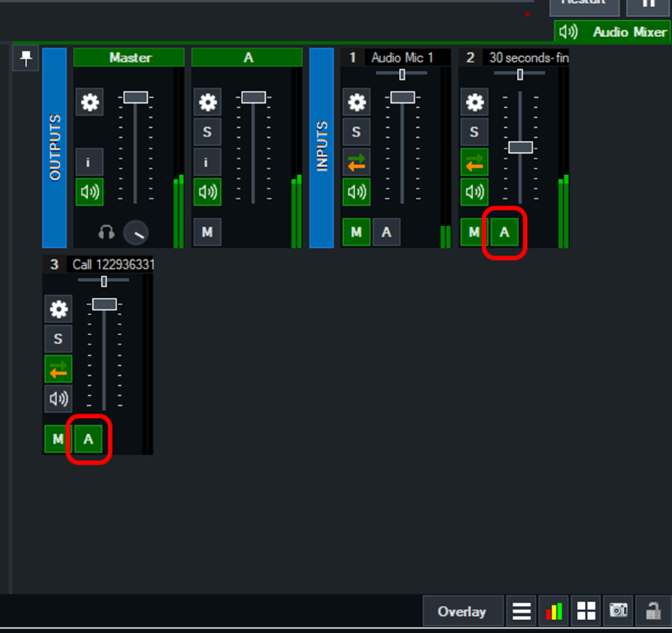Image resolution: width=672 pixels, height=633 pixels.
Task: Click the snapshot camera icon
Action: pos(618,611)
